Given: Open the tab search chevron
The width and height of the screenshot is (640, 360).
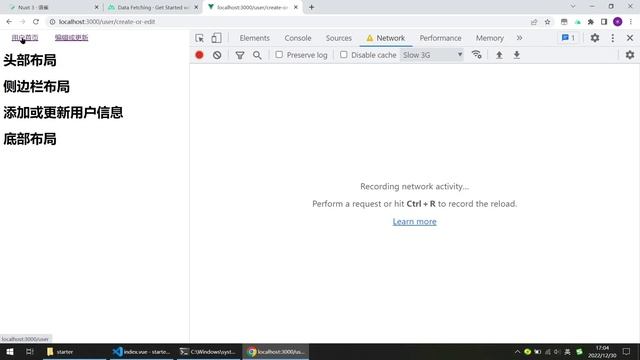Looking at the screenshot, I should click(x=573, y=7).
